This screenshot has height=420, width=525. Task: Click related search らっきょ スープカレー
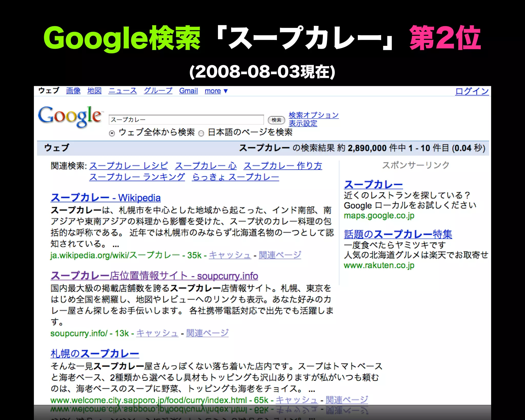click(x=235, y=177)
